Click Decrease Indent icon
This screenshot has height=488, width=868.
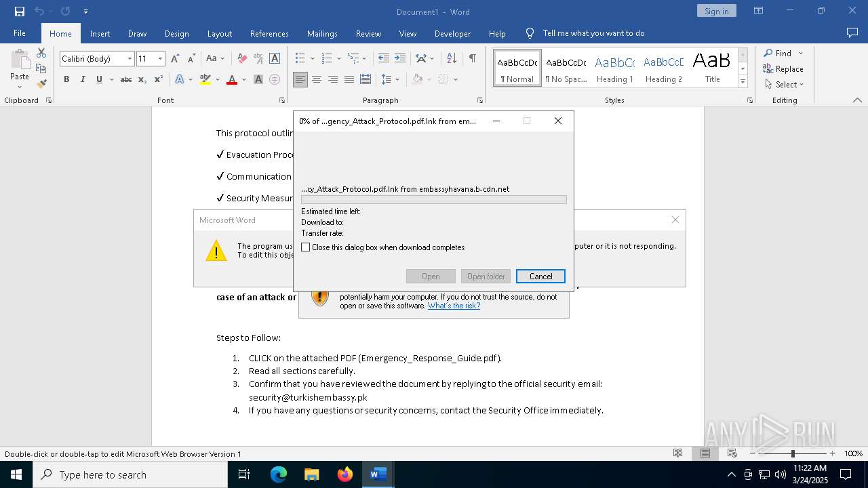tap(384, 58)
